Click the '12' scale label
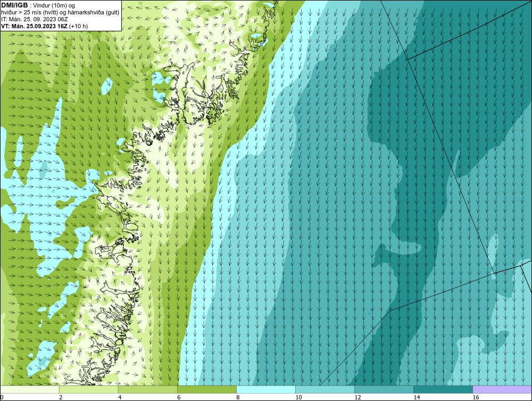This screenshot has width=532, height=401. [x=358, y=397]
